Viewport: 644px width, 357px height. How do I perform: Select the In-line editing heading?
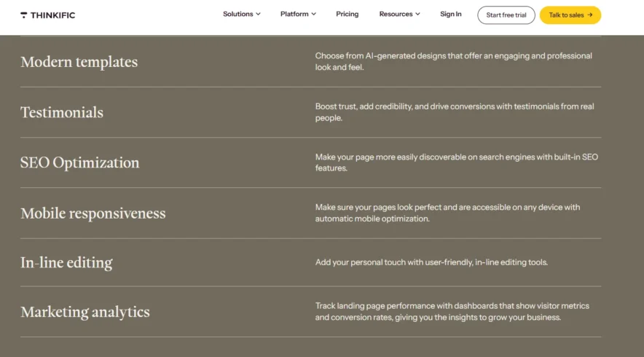point(66,262)
